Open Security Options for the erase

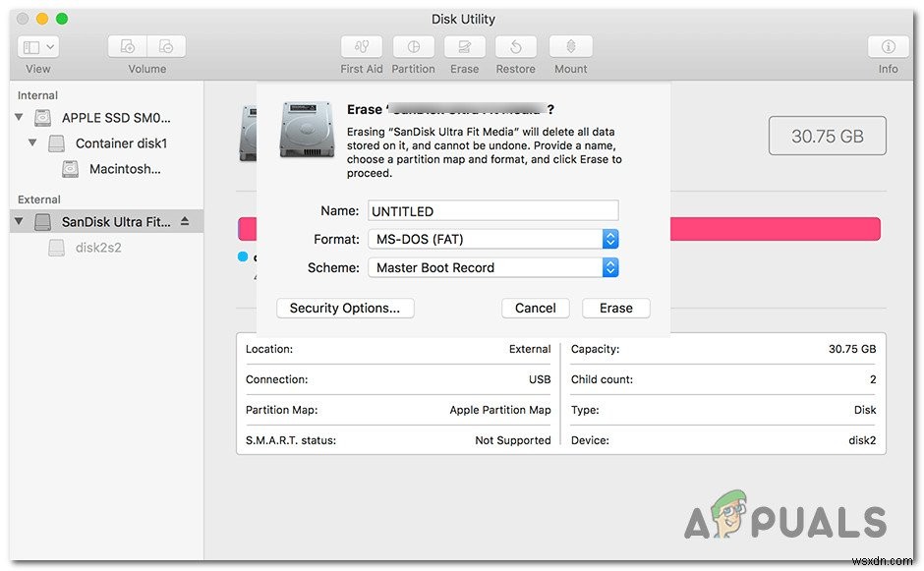tap(344, 308)
